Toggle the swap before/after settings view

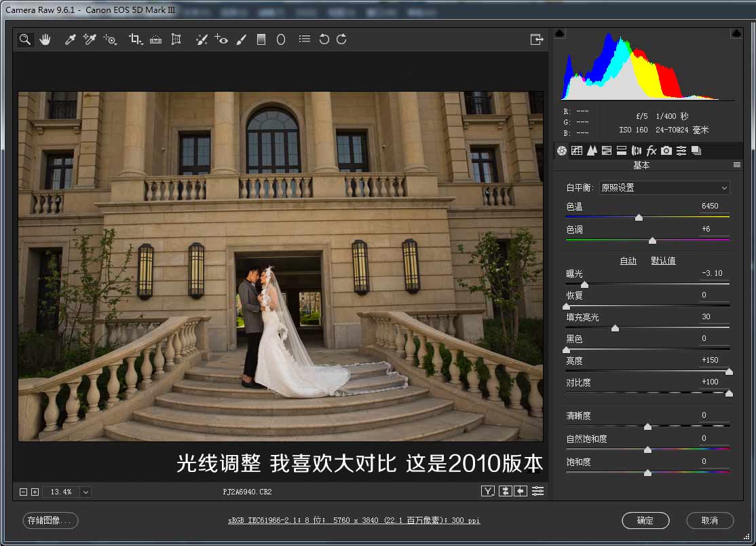point(506,491)
